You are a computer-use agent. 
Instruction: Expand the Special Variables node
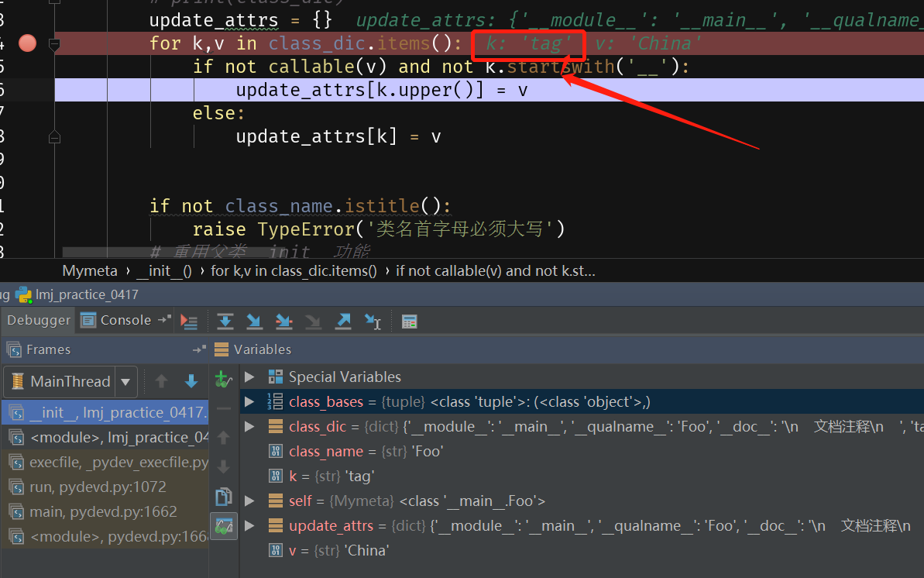[250, 377]
